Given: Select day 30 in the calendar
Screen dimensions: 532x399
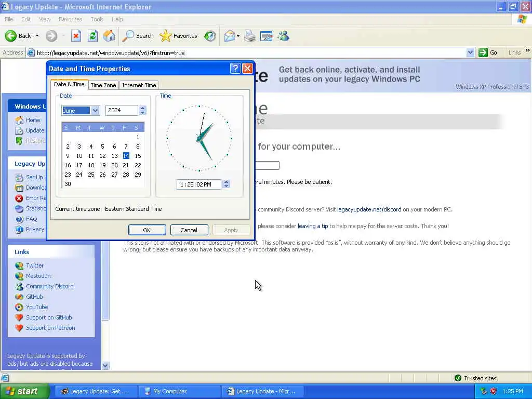Looking at the screenshot, I should coord(68,184).
